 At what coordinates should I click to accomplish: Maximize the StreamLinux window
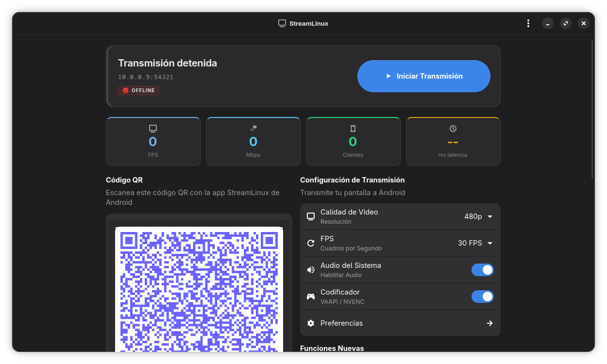[566, 23]
